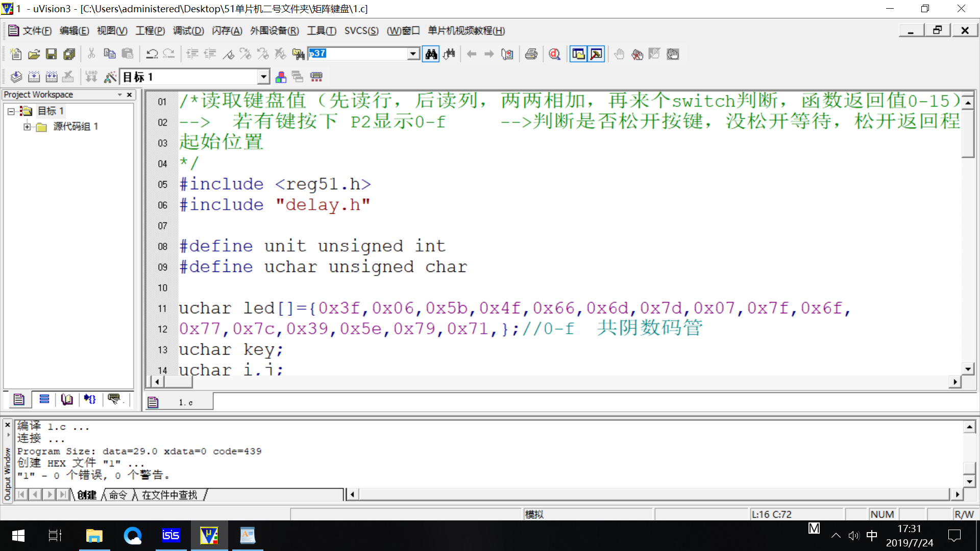Viewport: 980px width, 551px height.
Task: Indent the selected text
Action: pyautogui.click(x=192, y=54)
